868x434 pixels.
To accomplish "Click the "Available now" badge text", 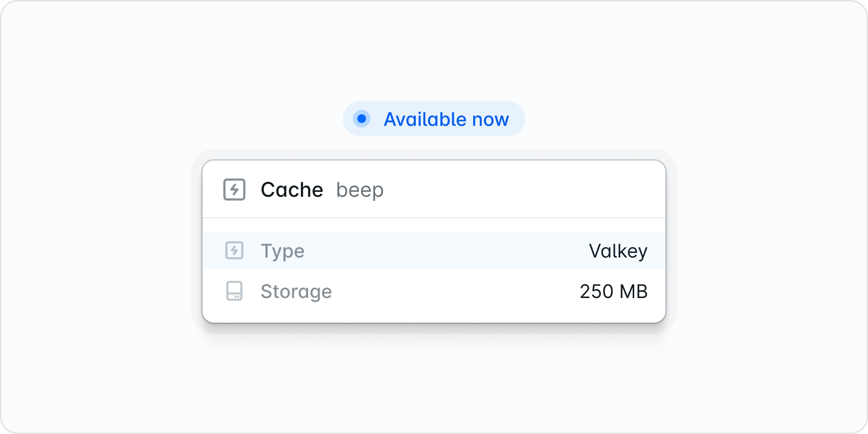I will pyautogui.click(x=446, y=119).
